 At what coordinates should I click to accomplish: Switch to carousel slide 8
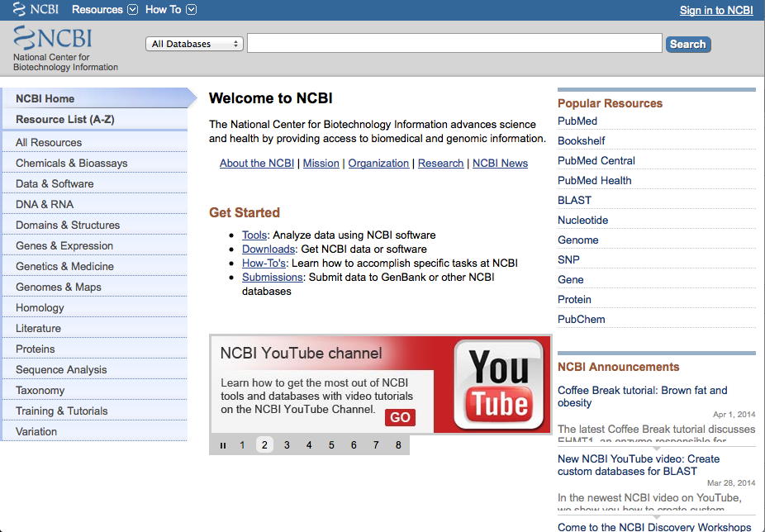398,445
